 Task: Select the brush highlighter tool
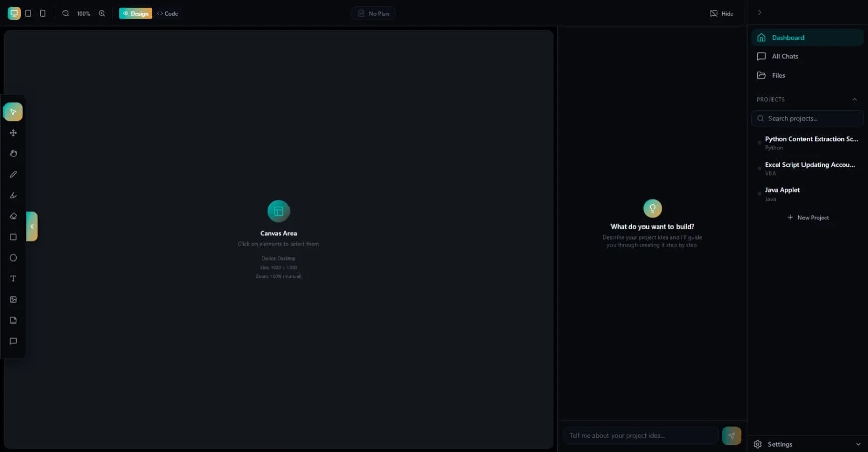(x=13, y=195)
